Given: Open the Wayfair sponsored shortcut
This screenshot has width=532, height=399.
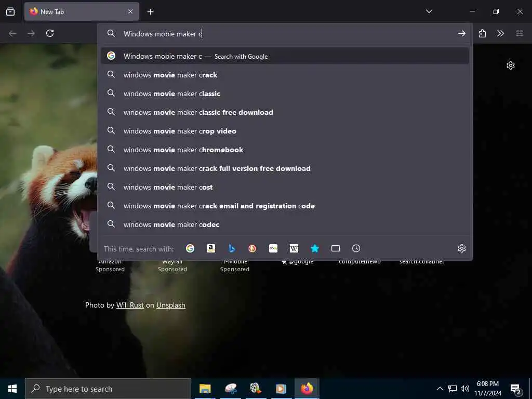Looking at the screenshot, I should point(172,264).
